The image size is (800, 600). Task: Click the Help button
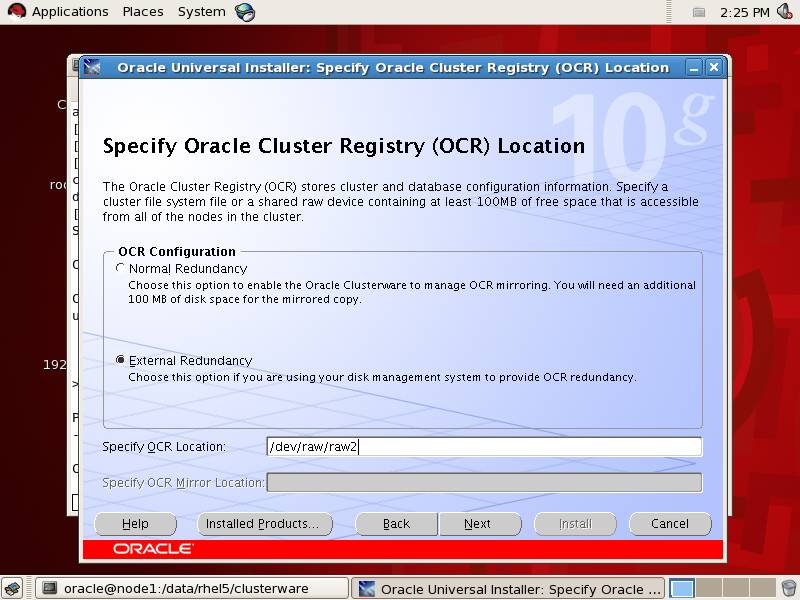pyautogui.click(x=135, y=524)
